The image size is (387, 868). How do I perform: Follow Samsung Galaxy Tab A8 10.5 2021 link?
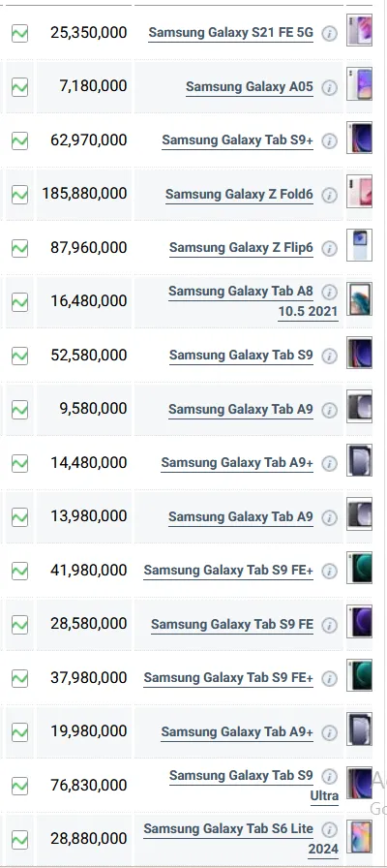click(253, 301)
